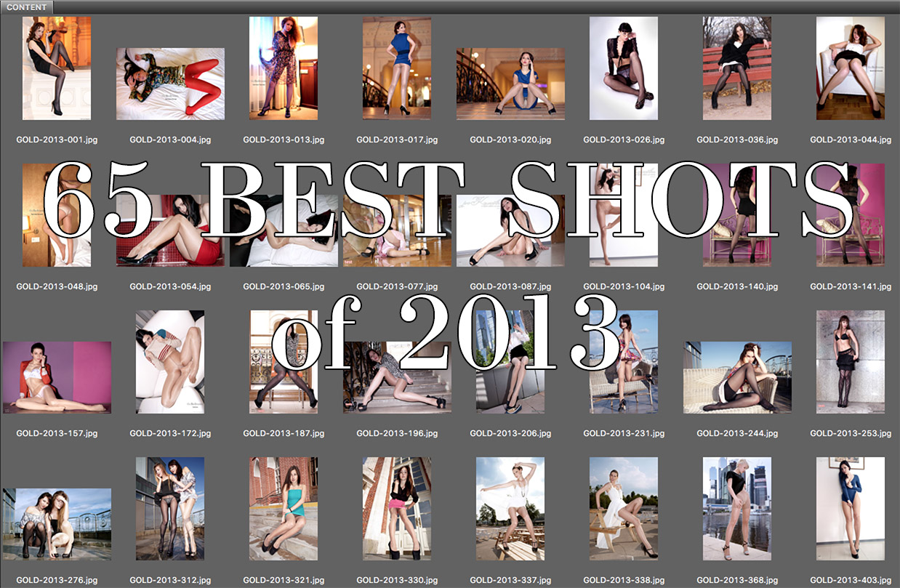Choose the GOLD-2013-321.jpg thumbnail
Viewport: 900px width, 588px height.
(x=284, y=509)
